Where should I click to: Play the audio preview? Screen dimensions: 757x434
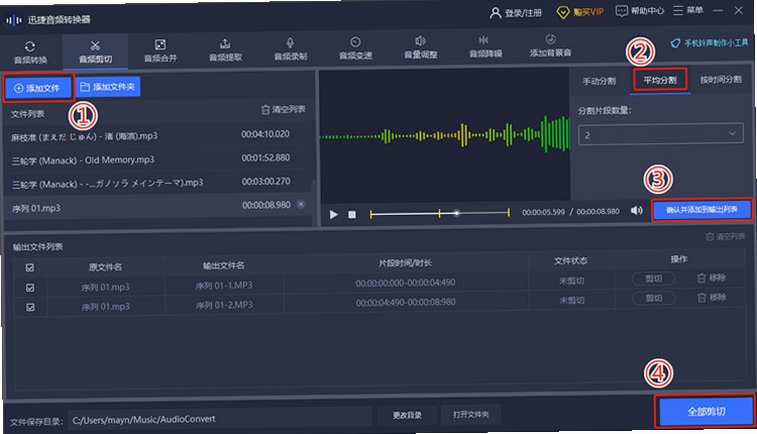click(x=333, y=214)
